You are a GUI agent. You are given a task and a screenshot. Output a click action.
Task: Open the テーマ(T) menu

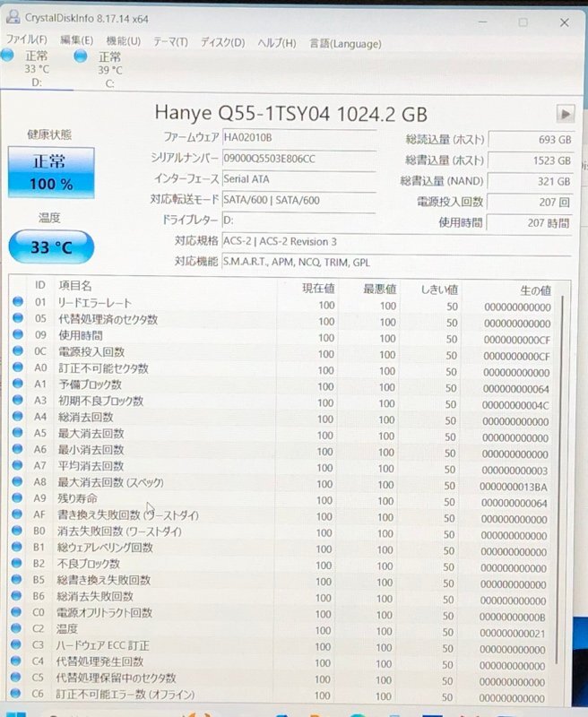click(170, 42)
